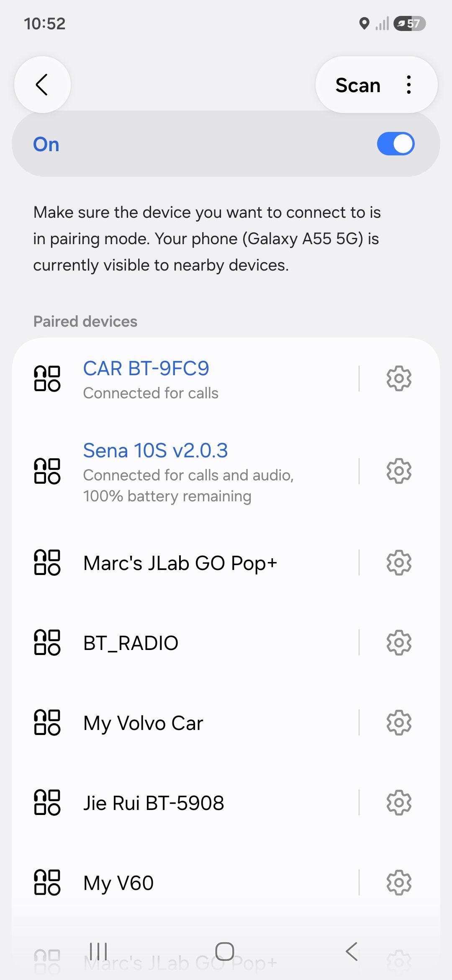Tap the On label in Bluetooth bar

(46, 144)
